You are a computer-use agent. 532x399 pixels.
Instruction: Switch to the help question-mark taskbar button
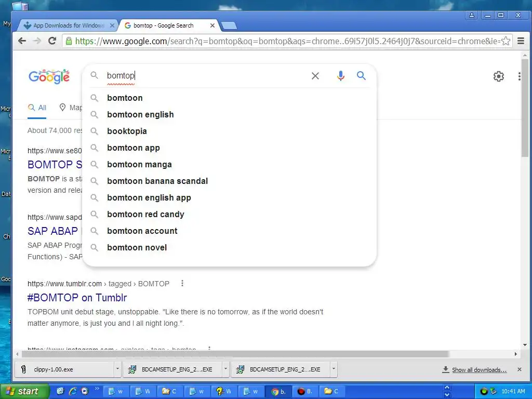224,391
